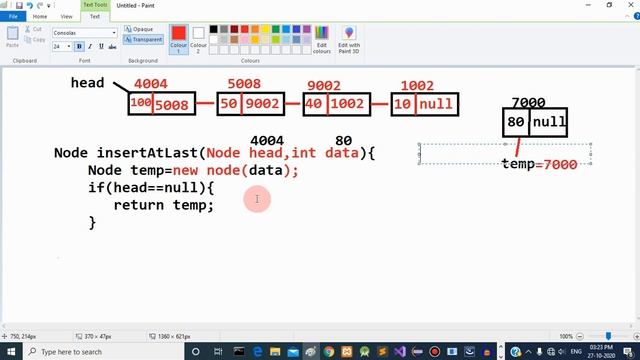The height and width of the screenshot is (360, 640).
Task: Click the taskbar search box
Action: pos(104,351)
